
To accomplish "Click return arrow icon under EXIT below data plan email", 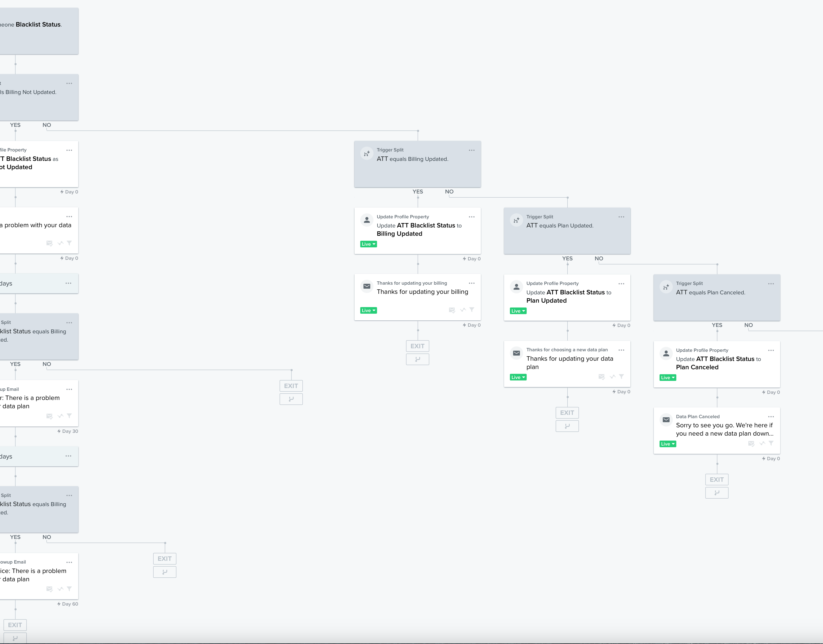I will (x=567, y=426).
